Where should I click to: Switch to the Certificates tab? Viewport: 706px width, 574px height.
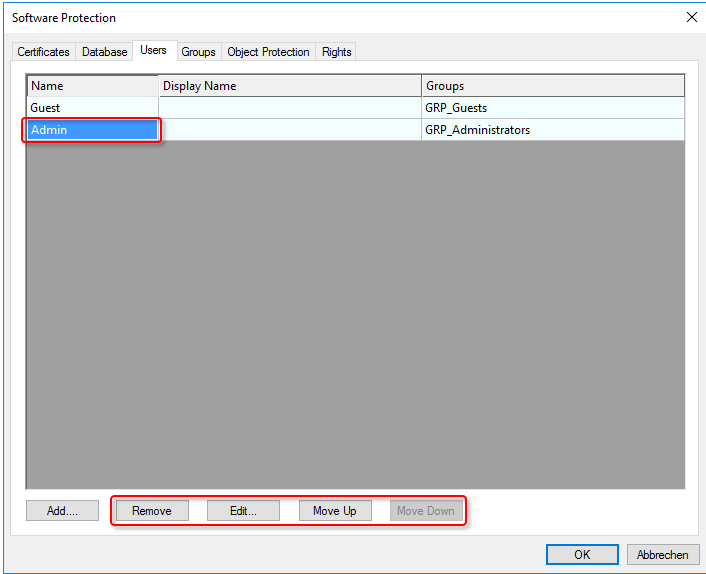click(x=43, y=52)
